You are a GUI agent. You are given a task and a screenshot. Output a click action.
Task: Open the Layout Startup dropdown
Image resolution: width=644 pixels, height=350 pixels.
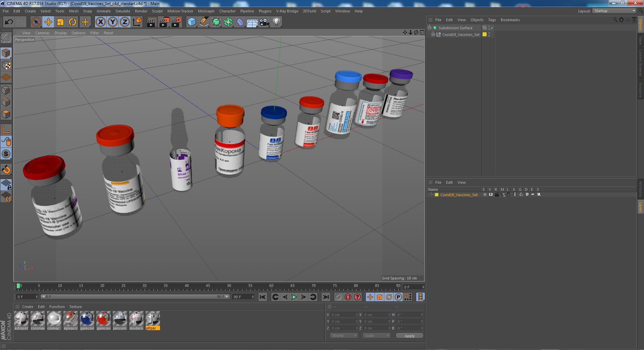pos(614,11)
